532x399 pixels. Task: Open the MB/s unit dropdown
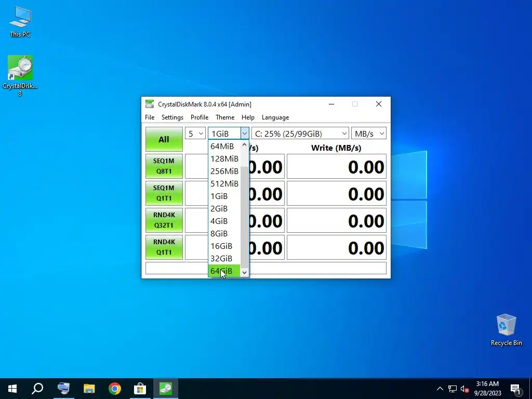tap(369, 134)
